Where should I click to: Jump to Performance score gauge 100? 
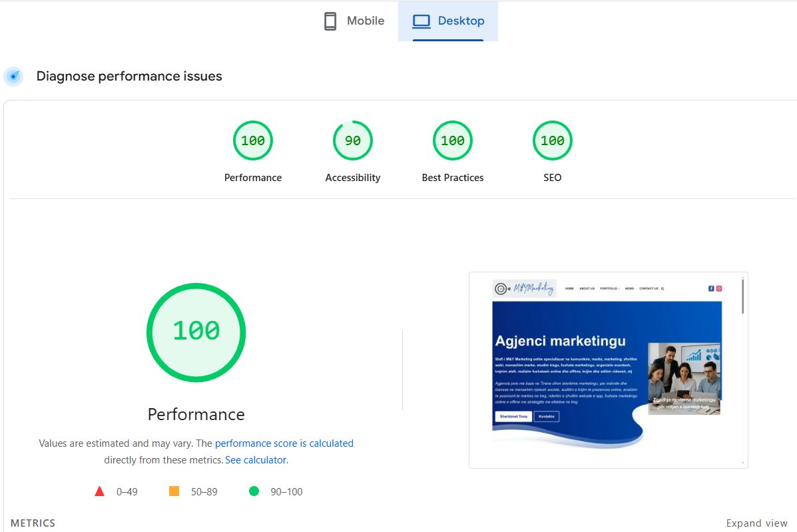click(253, 140)
